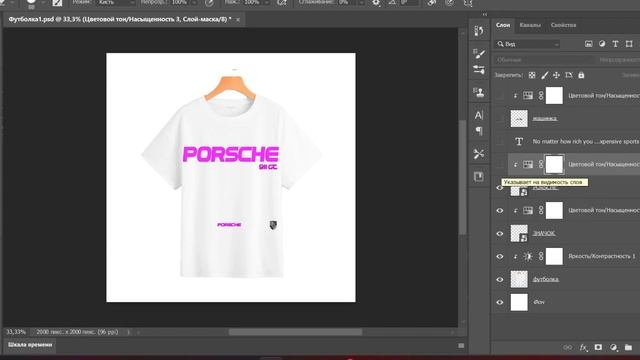The height and width of the screenshot is (360, 640).
Task: Open the Шкала времени timeline tab
Action: pyautogui.click(x=30, y=345)
